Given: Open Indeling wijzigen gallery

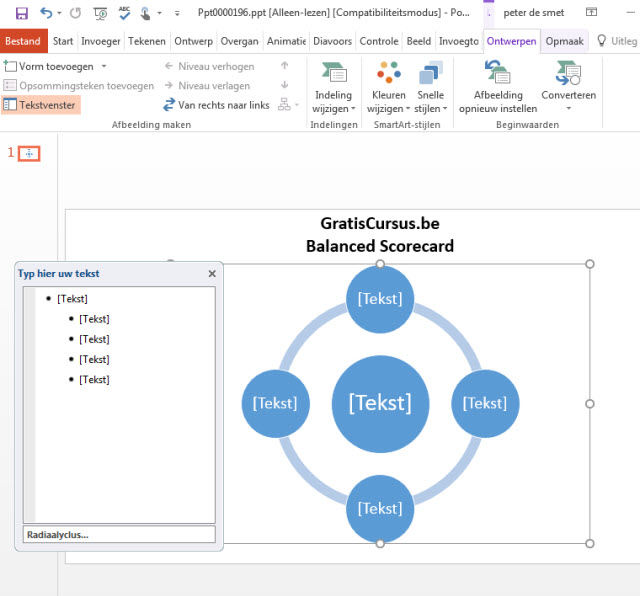Looking at the screenshot, I should tap(333, 88).
